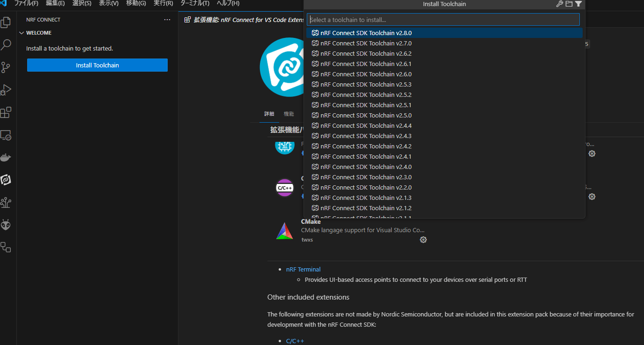Select nRF Connect SDK Toolchain v2.7.0
644x345 pixels.
(444, 43)
